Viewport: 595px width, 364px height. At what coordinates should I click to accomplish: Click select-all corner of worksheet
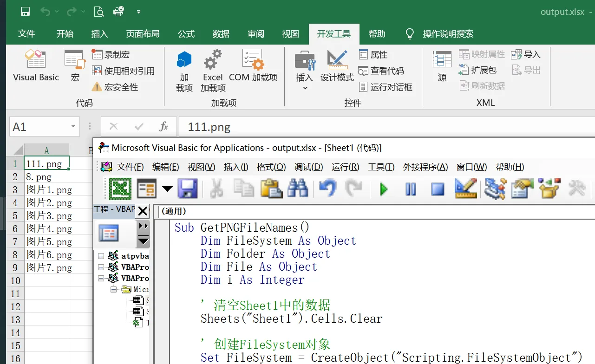pyautogui.click(x=17, y=150)
